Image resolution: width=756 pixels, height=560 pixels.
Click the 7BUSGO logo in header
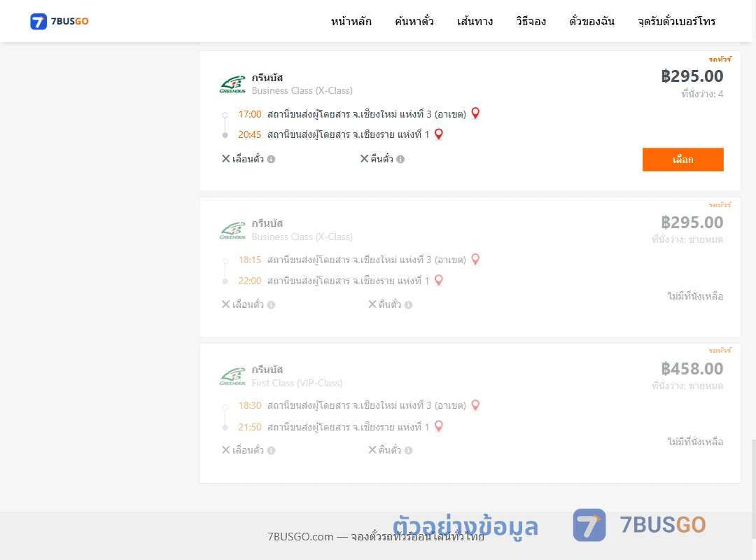click(x=59, y=21)
